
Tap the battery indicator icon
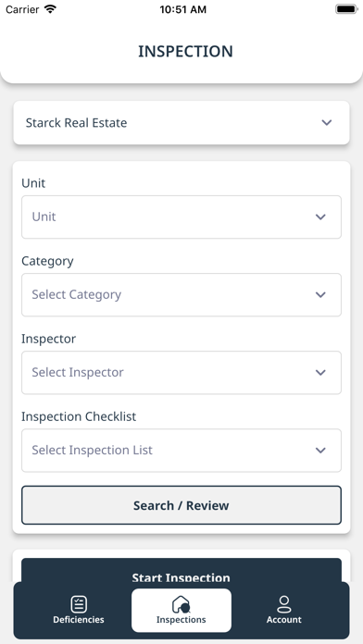click(x=346, y=9)
